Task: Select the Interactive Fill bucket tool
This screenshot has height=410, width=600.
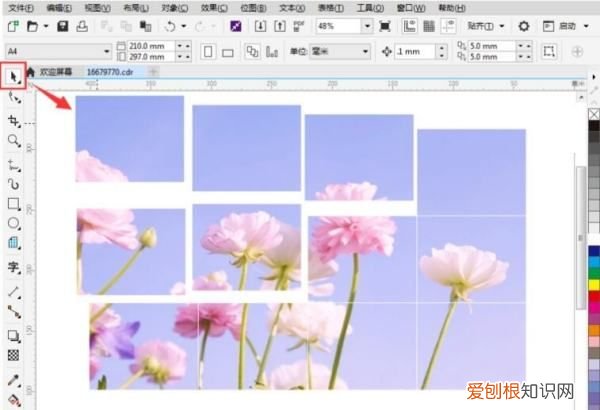Action: pyautogui.click(x=14, y=400)
